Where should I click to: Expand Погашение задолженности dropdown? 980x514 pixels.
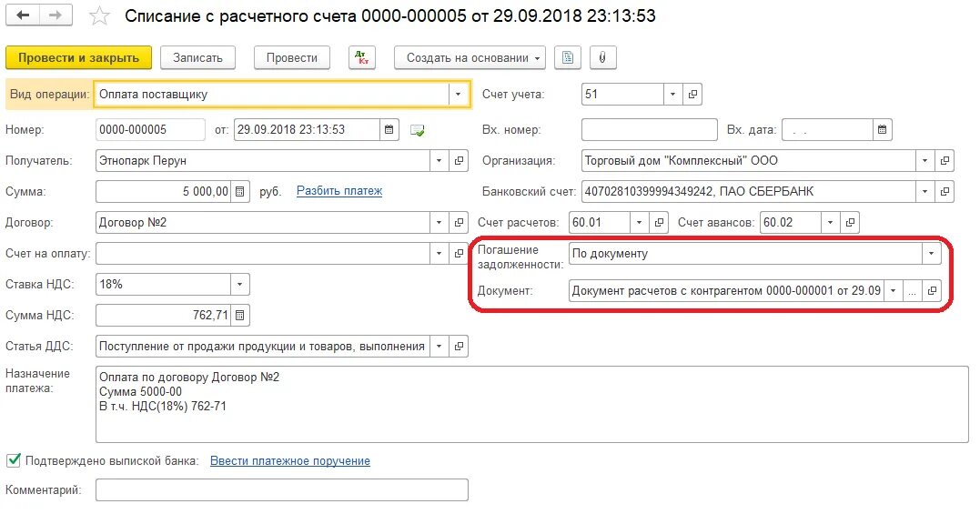pos(931,254)
